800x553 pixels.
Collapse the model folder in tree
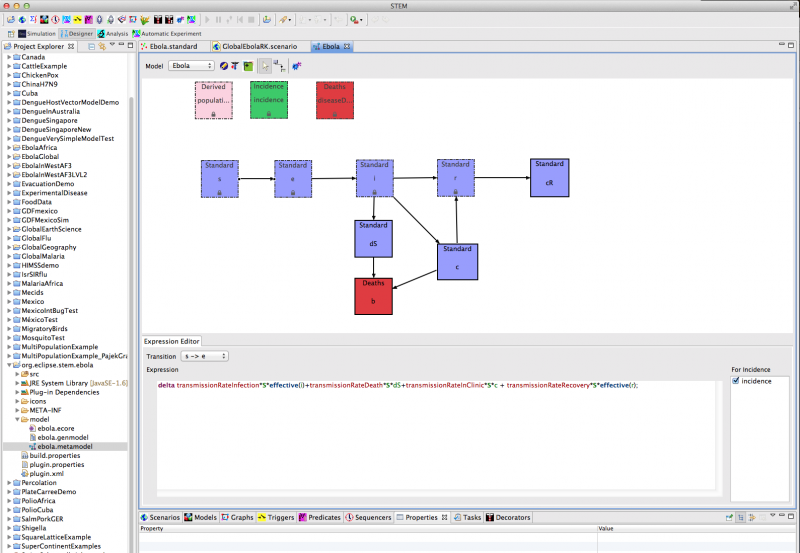(x=17, y=419)
